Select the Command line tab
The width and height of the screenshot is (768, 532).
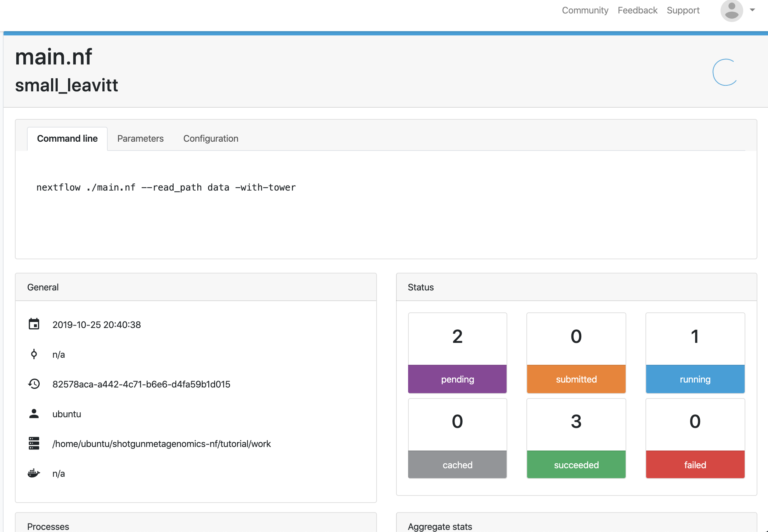point(67,138)
